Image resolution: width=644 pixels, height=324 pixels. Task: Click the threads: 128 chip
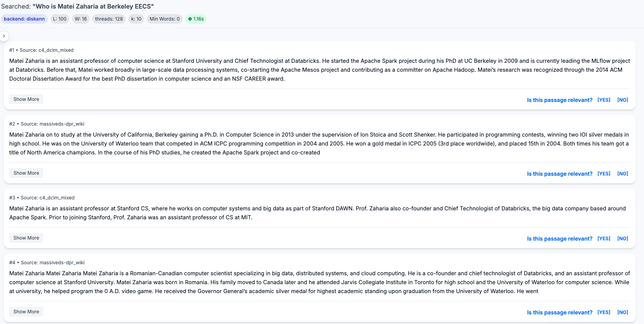point(109,19)
